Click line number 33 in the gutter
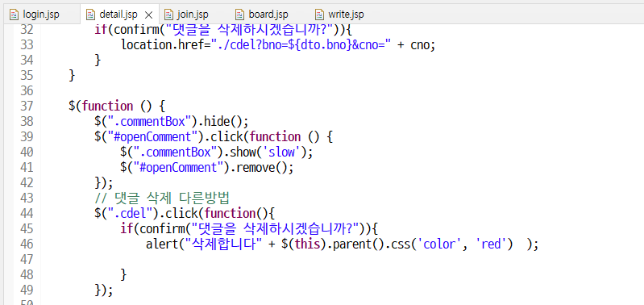This screenshot has width=644, height=305. [27, 44]
